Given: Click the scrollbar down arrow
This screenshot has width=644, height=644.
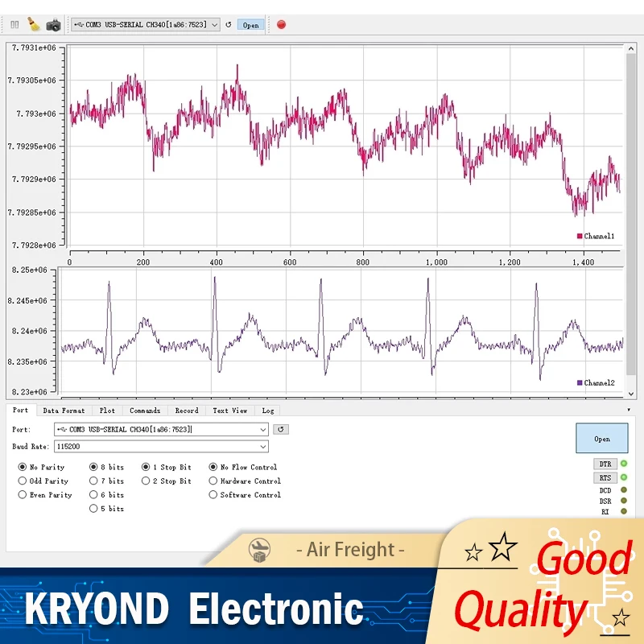Looking at the screenshot, I should [x=631, y=394].
